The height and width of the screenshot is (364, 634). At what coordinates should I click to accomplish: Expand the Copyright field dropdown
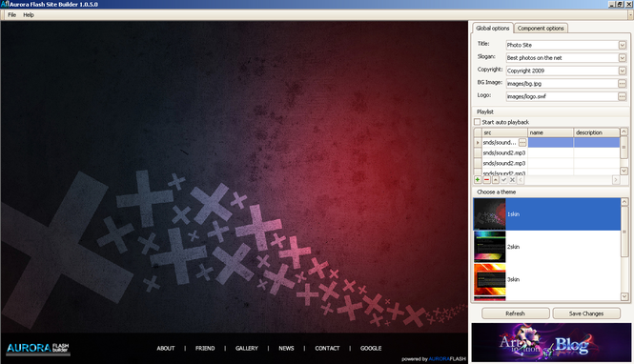coord(622,71)
